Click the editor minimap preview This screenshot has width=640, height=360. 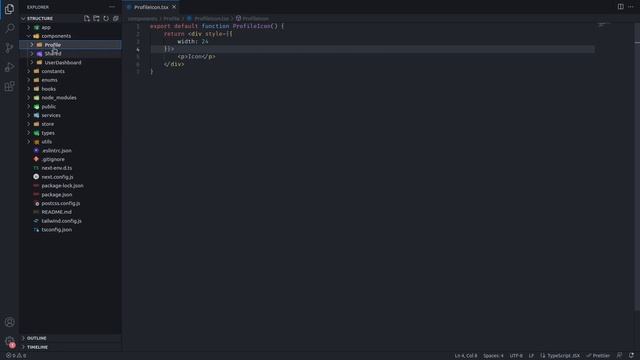[x=603, y=25]
